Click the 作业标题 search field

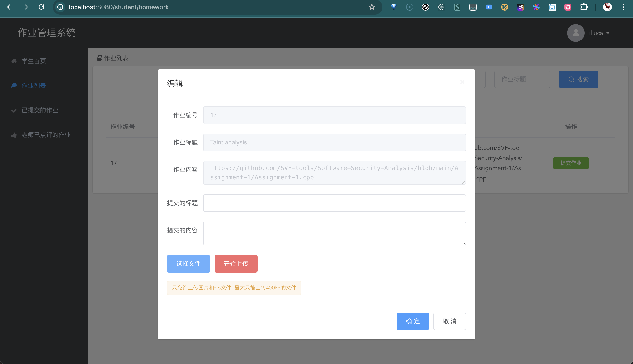click(522, 79)
